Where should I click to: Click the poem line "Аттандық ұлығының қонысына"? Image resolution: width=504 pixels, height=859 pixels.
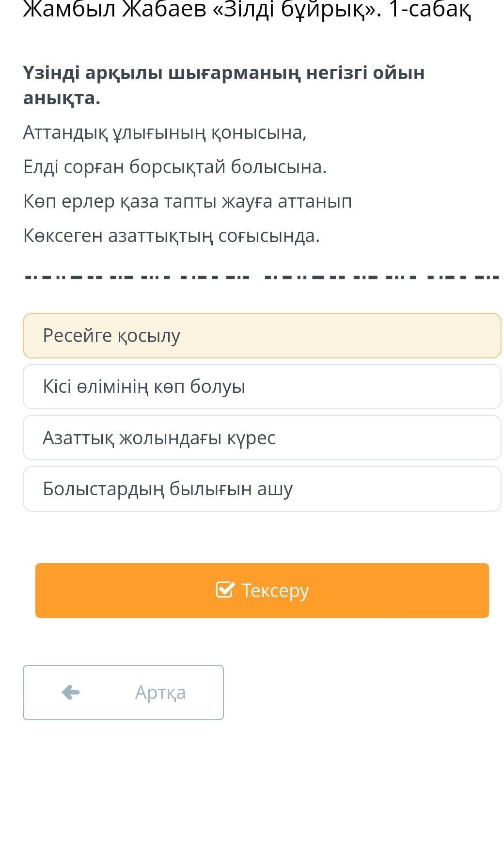click(x=165, y=132)
